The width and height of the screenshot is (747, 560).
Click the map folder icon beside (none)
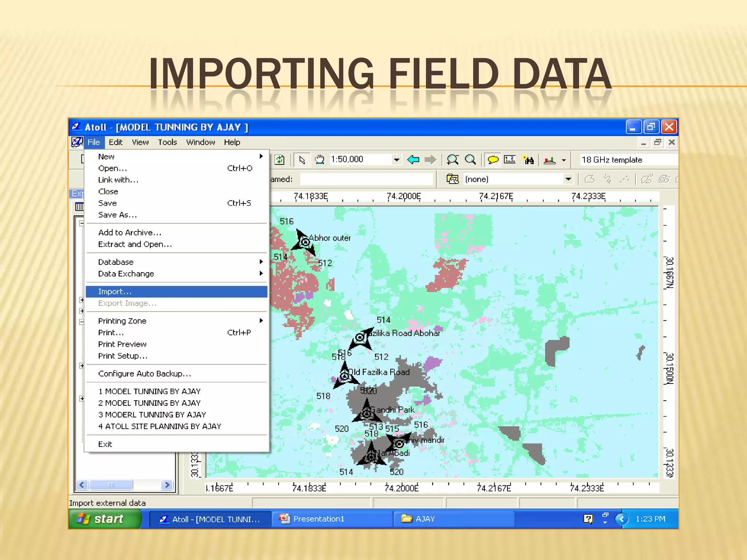tap(452, 179)
